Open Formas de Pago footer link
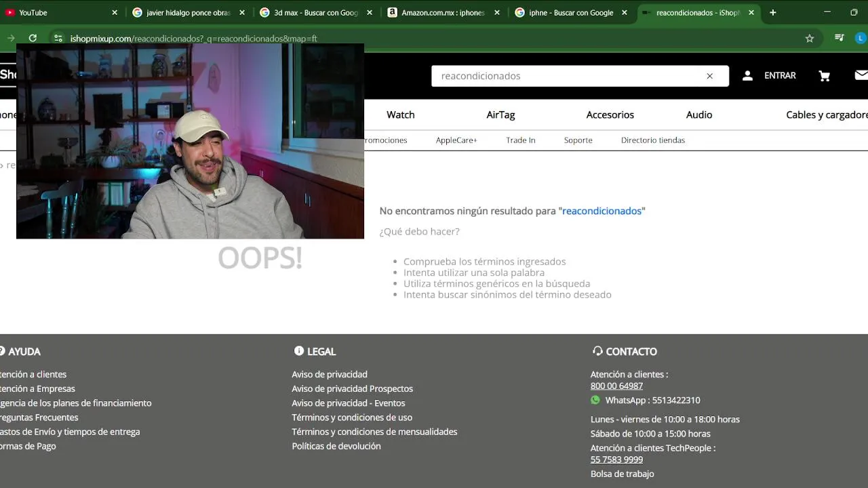 (28, 446)
